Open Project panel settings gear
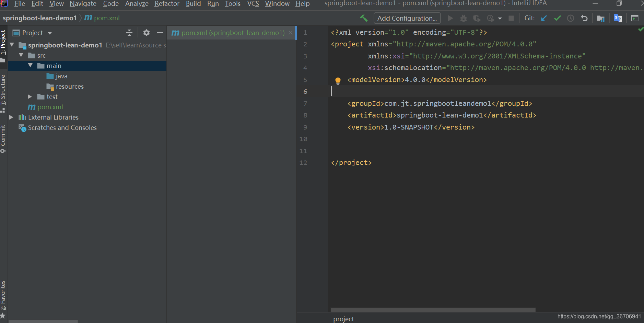 [147, 33]
